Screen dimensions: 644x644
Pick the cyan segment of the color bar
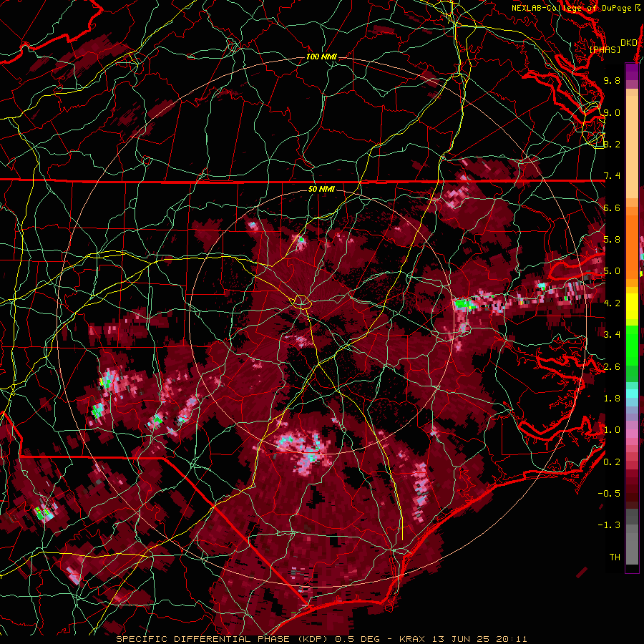(x=632, y=394)
